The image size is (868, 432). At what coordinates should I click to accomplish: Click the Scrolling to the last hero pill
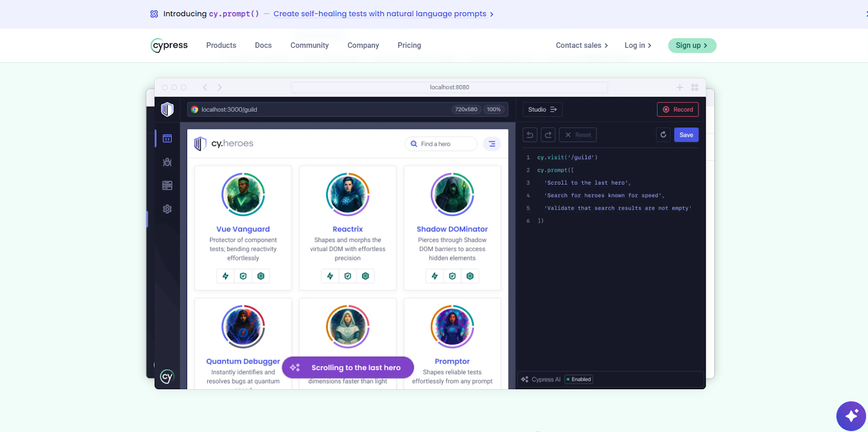(x=348, y=367)
